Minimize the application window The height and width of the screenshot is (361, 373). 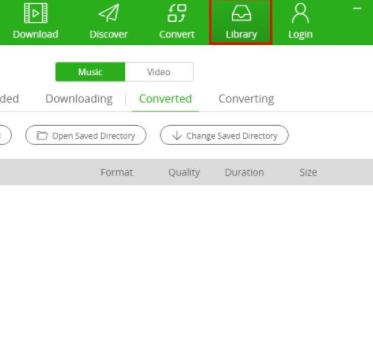tap(357, 9)
